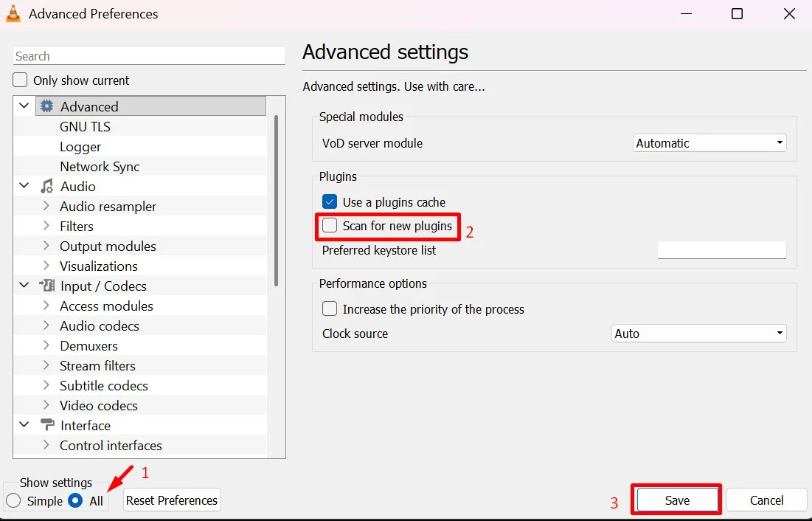812x521 pixels.
Task: Click the Save button
Action: coord(677,500)
